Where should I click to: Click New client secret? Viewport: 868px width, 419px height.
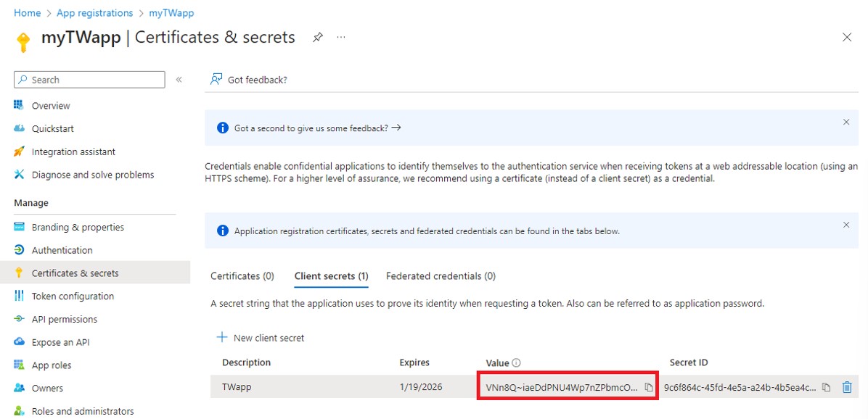coord(260,338)
